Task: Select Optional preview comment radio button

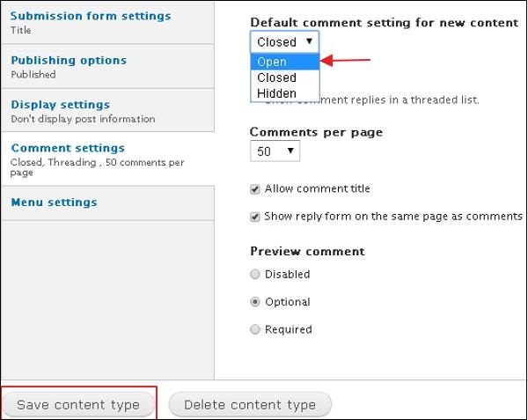Action: point(255,302)
